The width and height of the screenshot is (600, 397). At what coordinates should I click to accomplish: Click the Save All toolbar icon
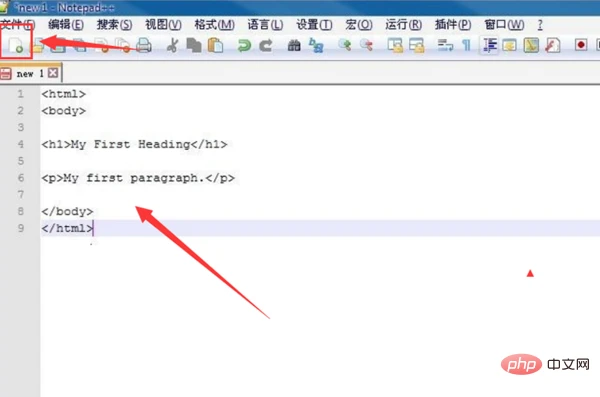(x=80, y=46)
